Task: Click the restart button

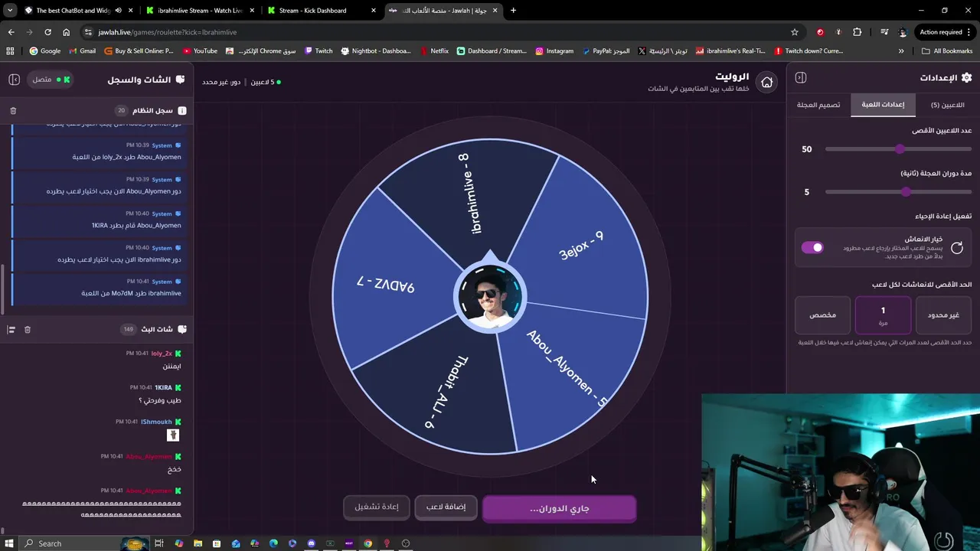Action: point(377,507)
